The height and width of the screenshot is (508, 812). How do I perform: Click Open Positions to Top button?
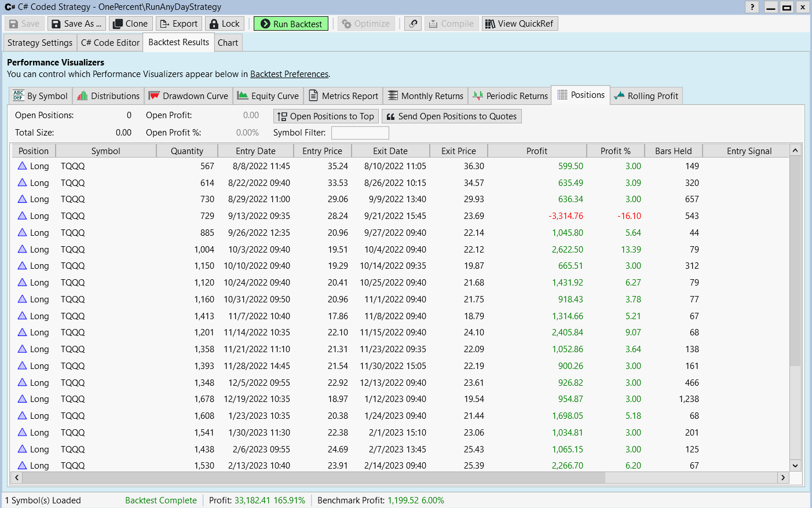click(325, 116)
